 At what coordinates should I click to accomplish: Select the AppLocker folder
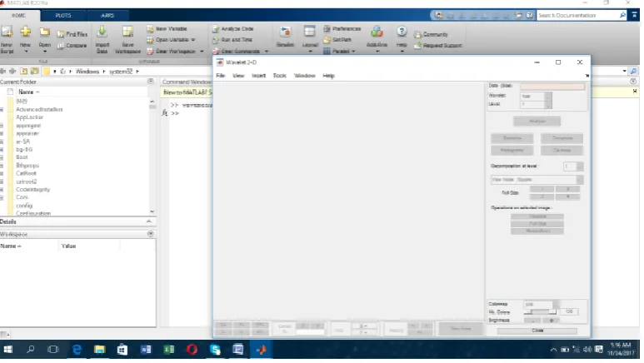[29, 117]
